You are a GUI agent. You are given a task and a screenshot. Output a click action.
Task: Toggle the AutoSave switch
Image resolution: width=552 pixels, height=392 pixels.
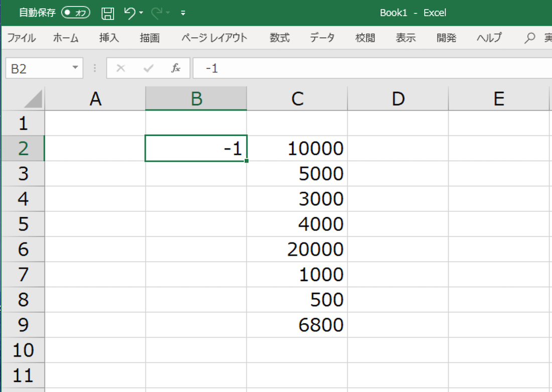click(x=75, y=14)
